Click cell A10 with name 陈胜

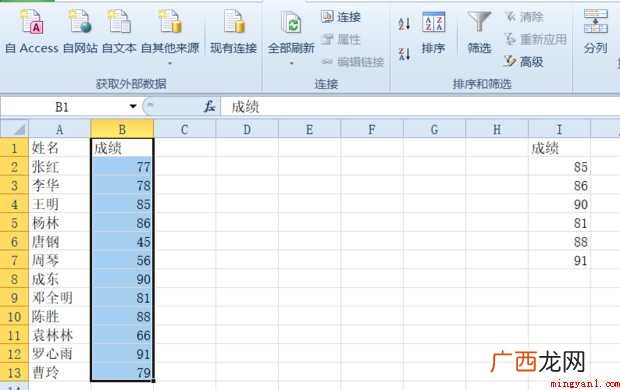point(59,316)
